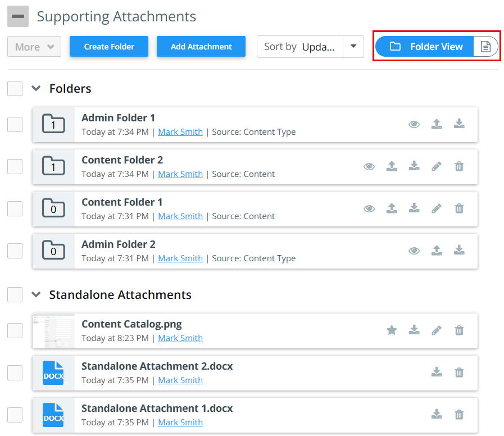
Task: Delete Standalone Attachment 1.docx
Action: [x=459, y=415]
